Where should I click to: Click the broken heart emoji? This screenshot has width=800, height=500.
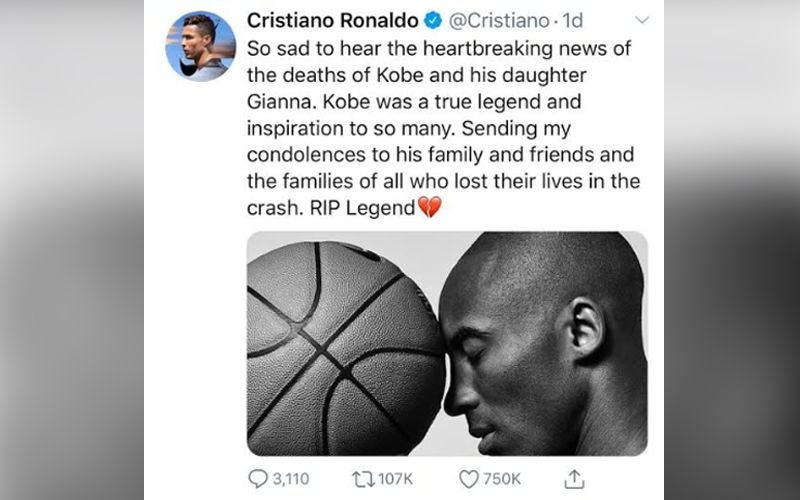429,209
